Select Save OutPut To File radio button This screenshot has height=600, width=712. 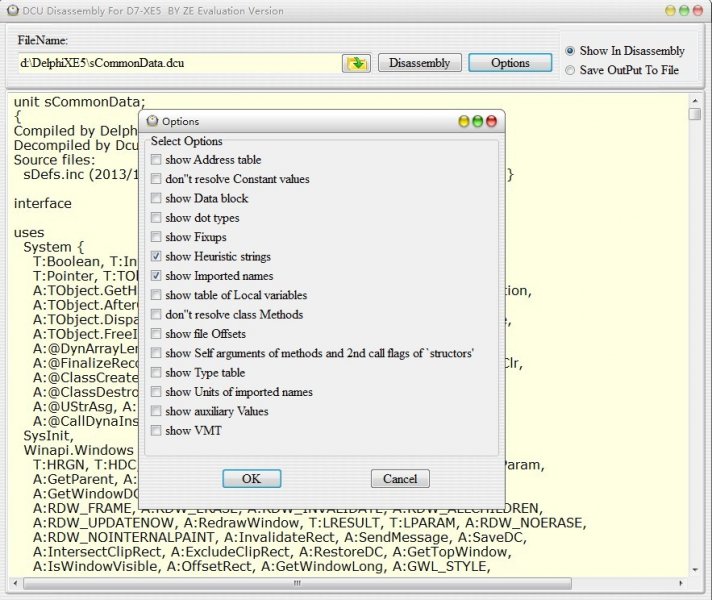(570, 70)
